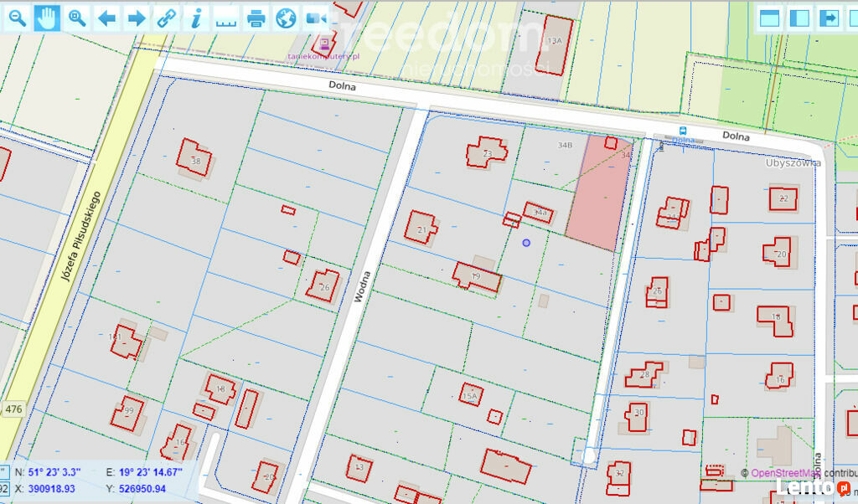The width and height of the screenshot is (858, 504).
Task: Print the map with printer icon
Action: (x=256, y=18)
